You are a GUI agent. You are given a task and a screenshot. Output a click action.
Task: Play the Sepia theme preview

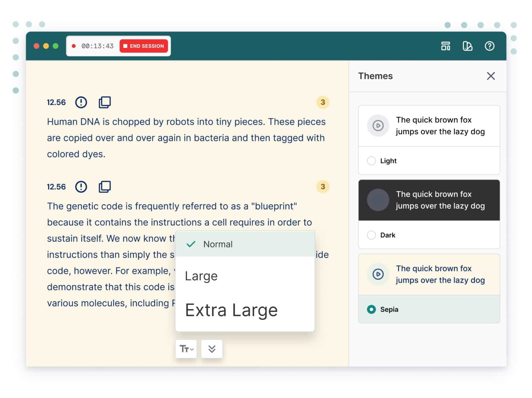pyautogui.click(x=378, y=275)
